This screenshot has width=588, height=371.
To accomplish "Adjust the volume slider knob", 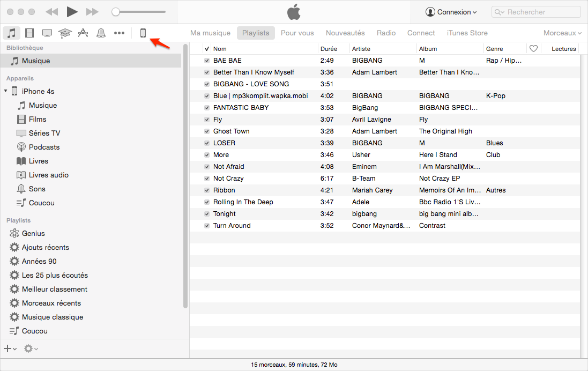I will 116,12.
